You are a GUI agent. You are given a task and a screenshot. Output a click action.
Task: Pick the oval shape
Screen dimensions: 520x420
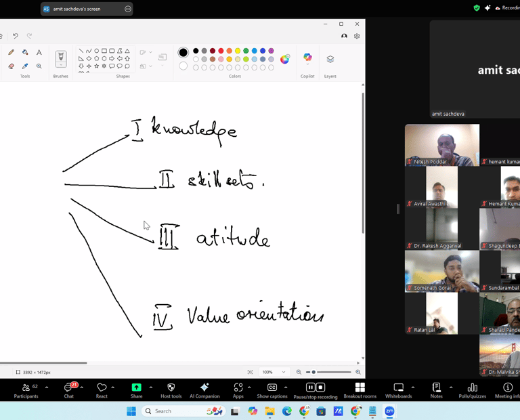tap(97, 51)
